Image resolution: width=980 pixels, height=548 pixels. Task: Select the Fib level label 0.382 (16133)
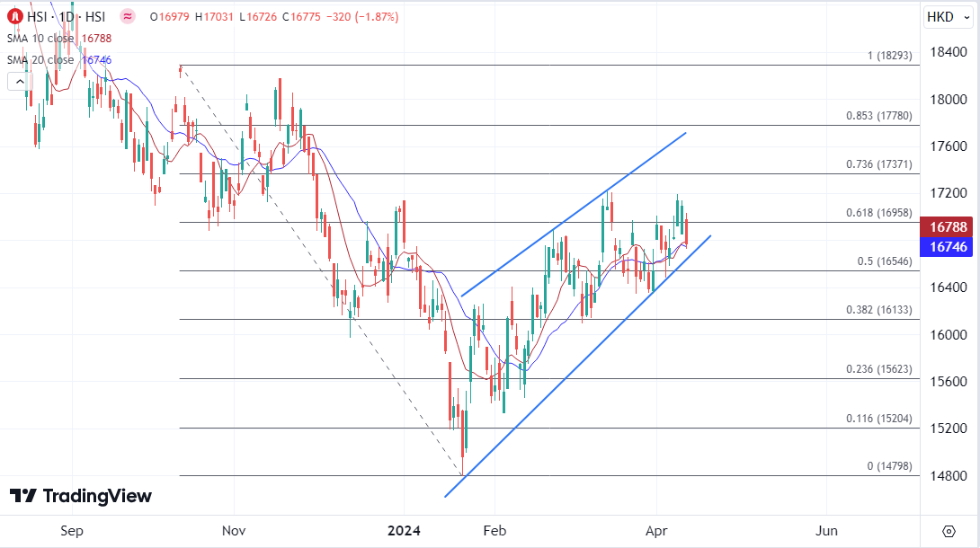pyautogui.click(x=879, y=310)
